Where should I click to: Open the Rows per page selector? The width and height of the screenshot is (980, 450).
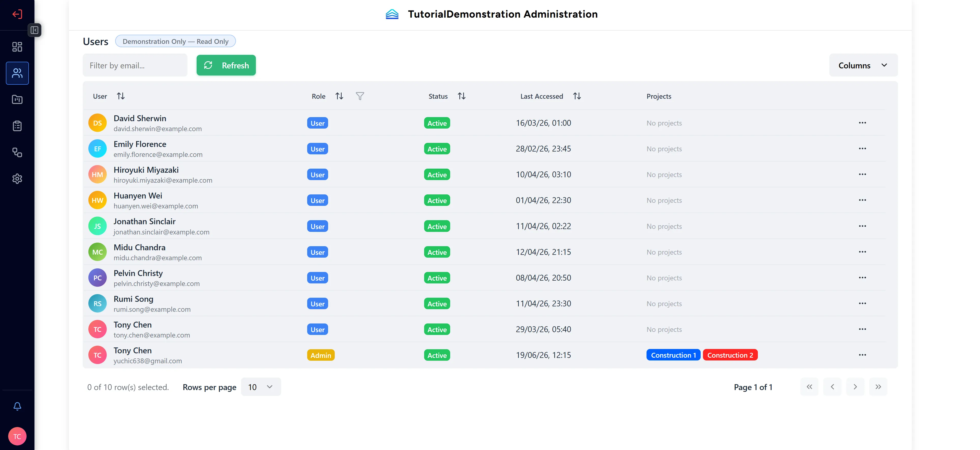(x=261, y=387)
